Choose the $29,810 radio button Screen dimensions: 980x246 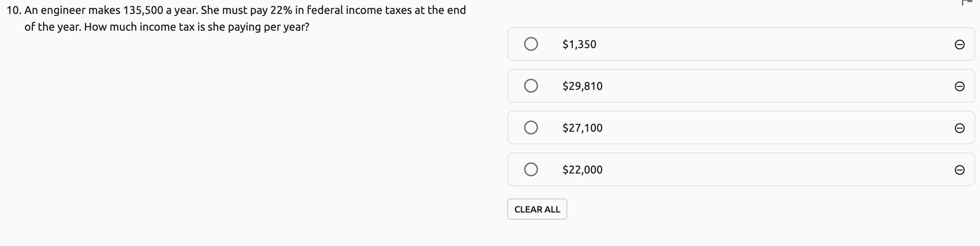coord(531,86)
